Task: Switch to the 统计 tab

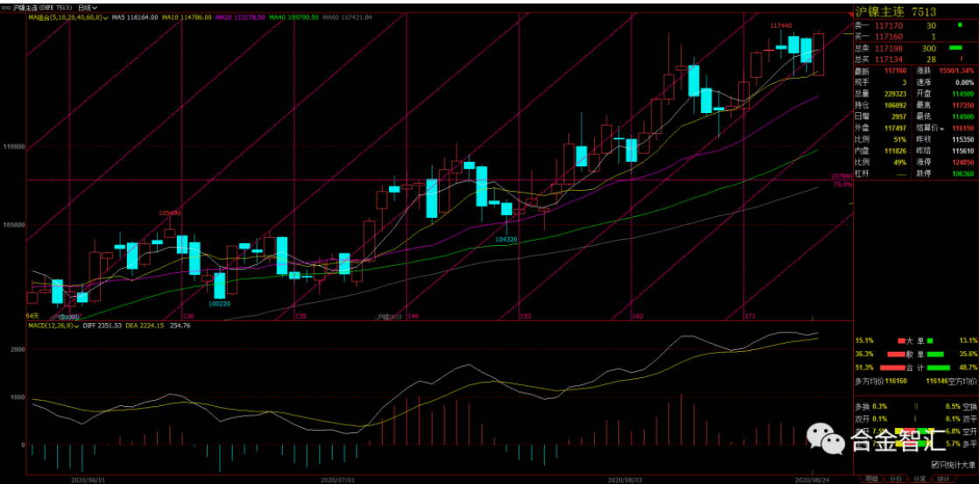Action: [945, 479]
